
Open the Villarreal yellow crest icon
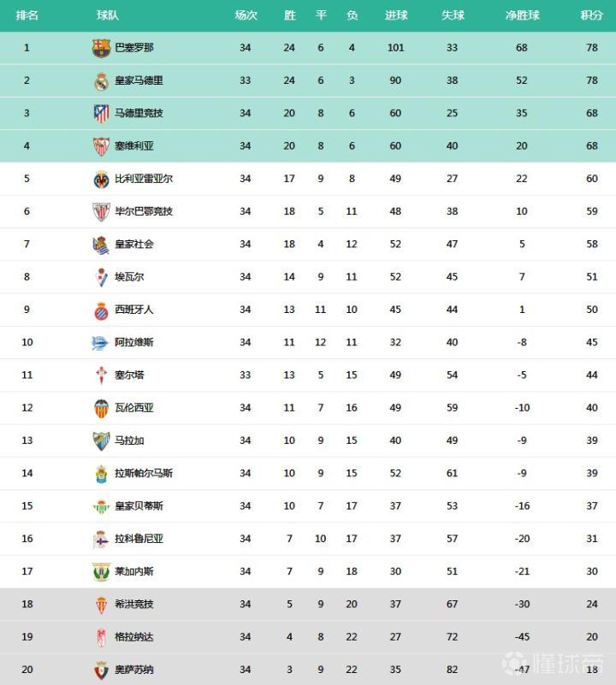click(x=101, y=180)
